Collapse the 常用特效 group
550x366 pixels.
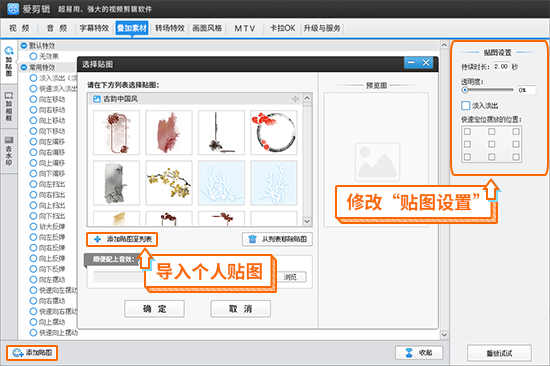[24, 67]
